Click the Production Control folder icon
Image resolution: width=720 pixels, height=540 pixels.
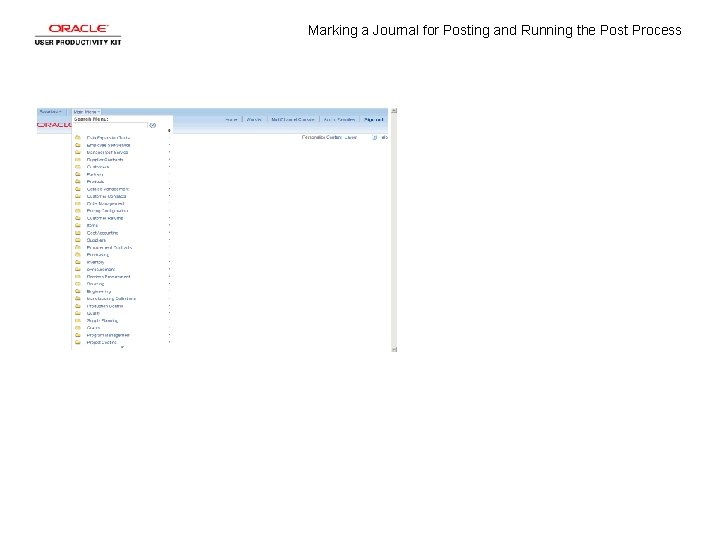(x=78, y=306)
